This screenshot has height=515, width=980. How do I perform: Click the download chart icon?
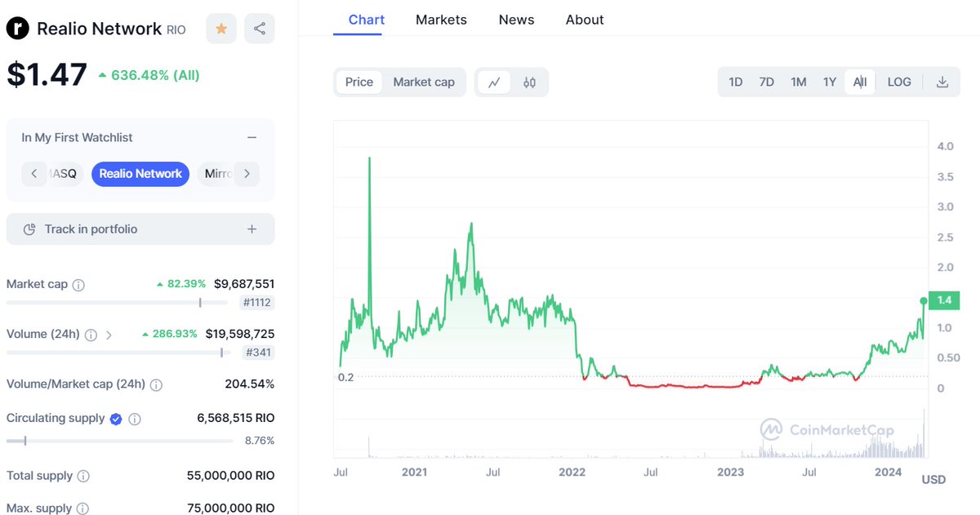point(942,82)
